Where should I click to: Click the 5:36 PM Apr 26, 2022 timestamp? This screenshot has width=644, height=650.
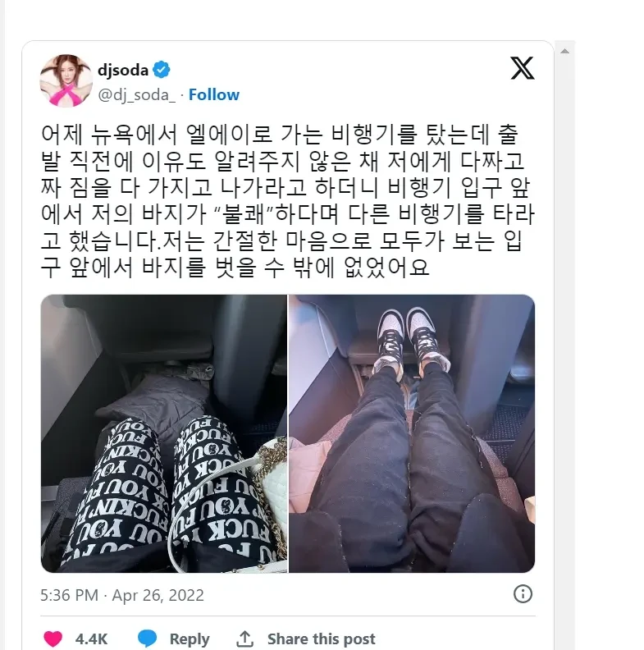tap(122, 595)
